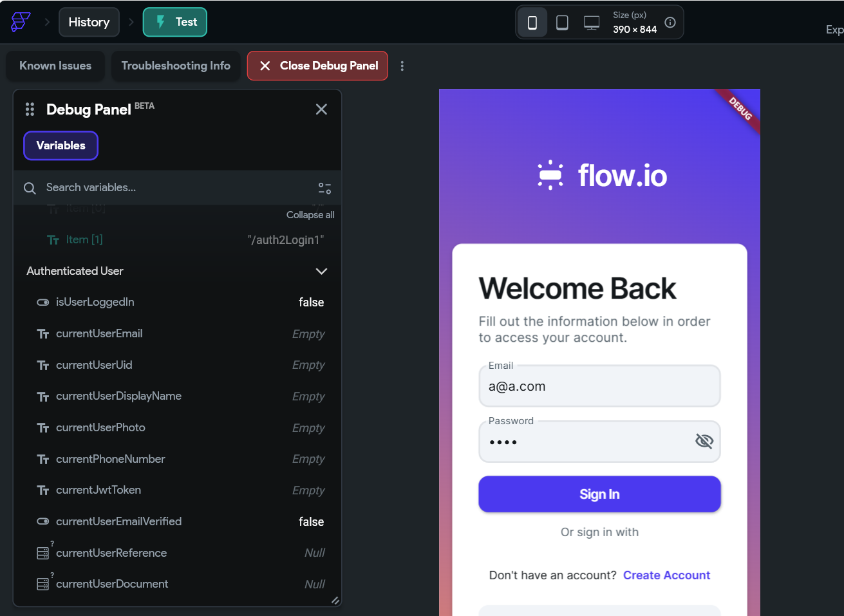Screen dimensions: 844x616
Task: Grab the Debug Panel drag handle icon
Action: point(30,109)
